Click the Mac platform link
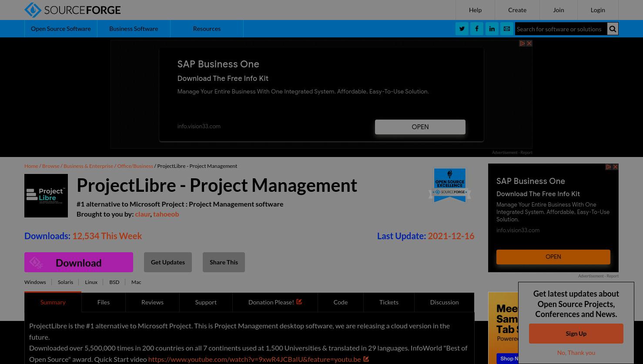 pos(136,282)
